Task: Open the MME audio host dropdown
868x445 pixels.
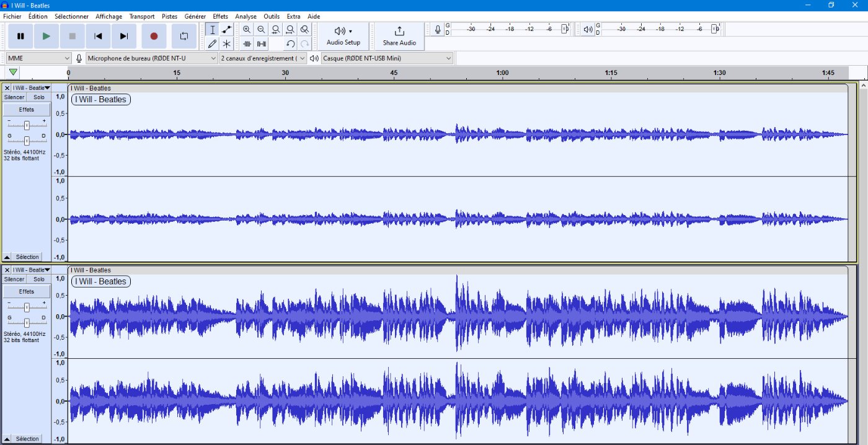Action: pyautogui.click(x=38, y=58)
